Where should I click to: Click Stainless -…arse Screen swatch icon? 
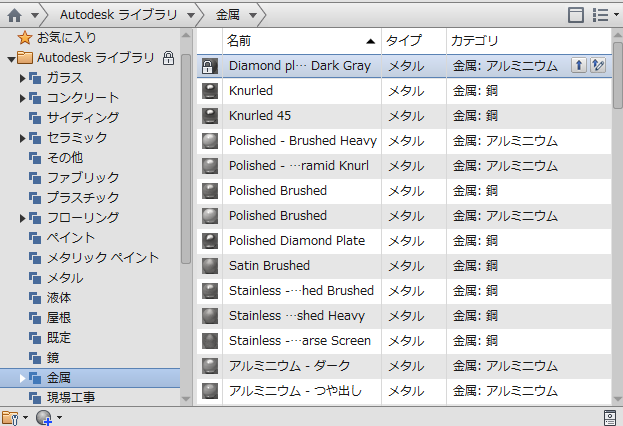(x=210, y=341)
